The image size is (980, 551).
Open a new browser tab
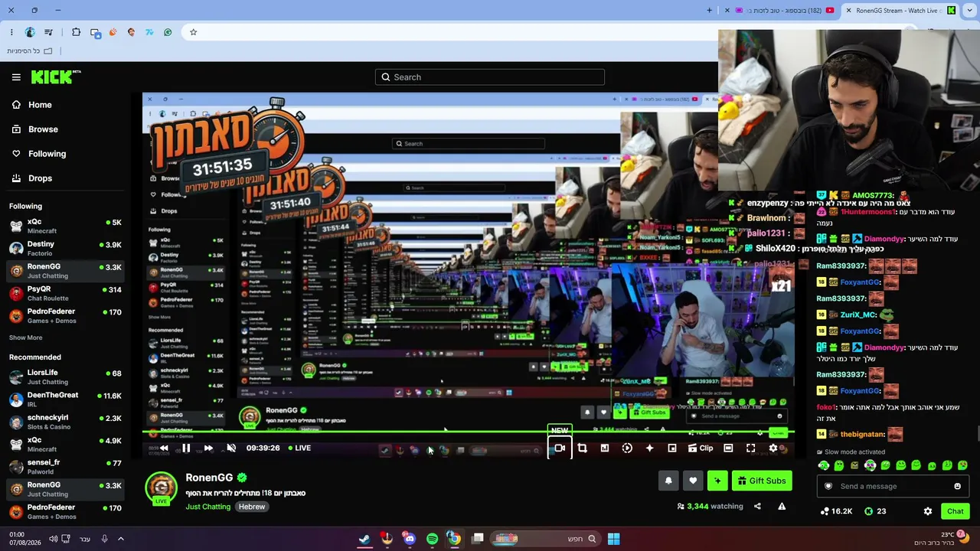(710, 11)
